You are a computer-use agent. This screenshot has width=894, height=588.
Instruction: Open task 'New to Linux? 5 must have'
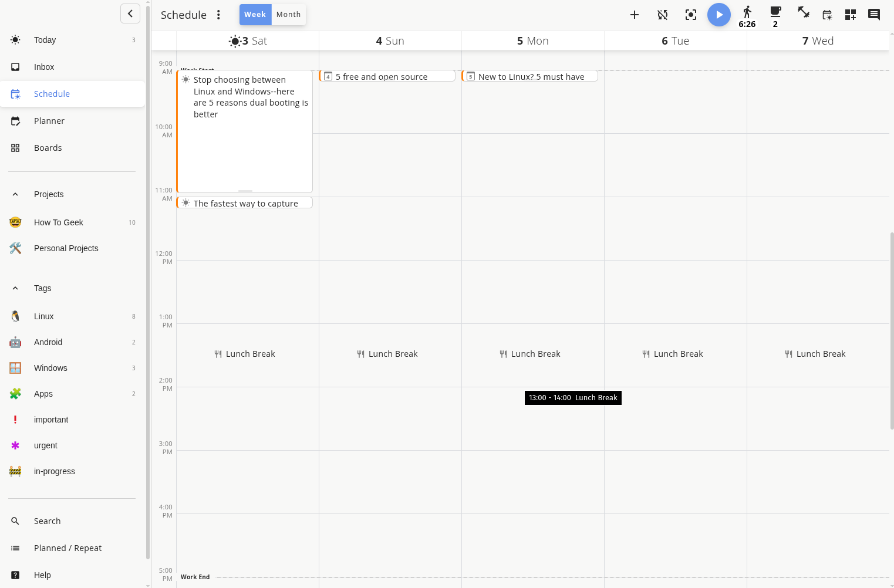point(530,76)
